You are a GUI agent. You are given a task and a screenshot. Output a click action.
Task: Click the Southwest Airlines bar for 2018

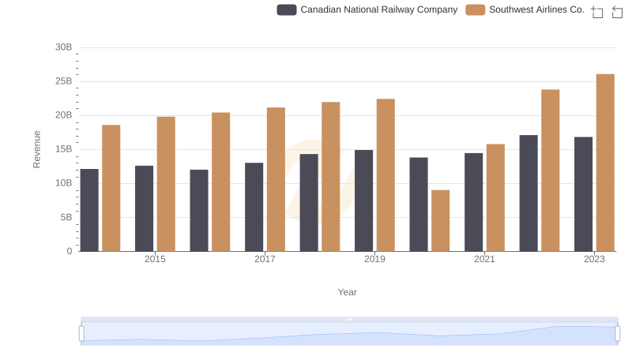[330, 177]
